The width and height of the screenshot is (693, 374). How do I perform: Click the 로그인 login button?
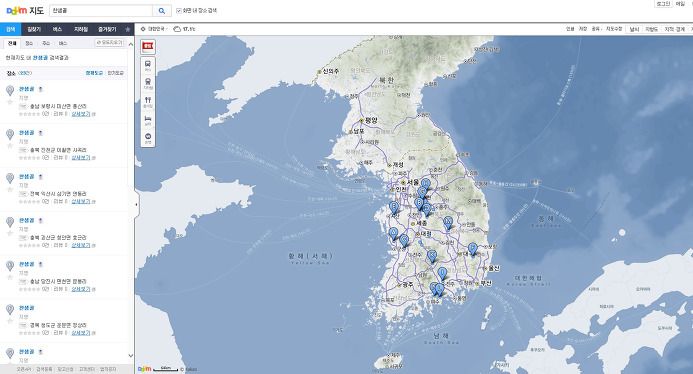[663, 4]
